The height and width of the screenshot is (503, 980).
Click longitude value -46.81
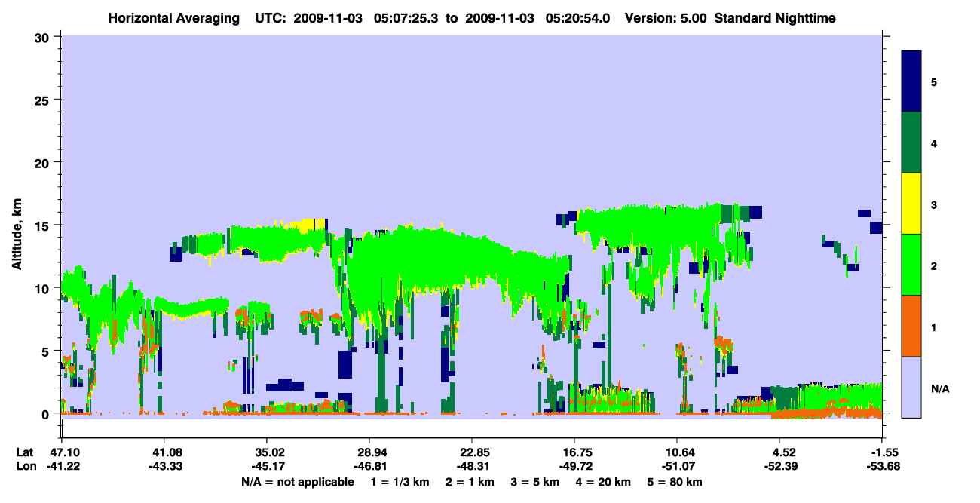click(x=369, y=466)
